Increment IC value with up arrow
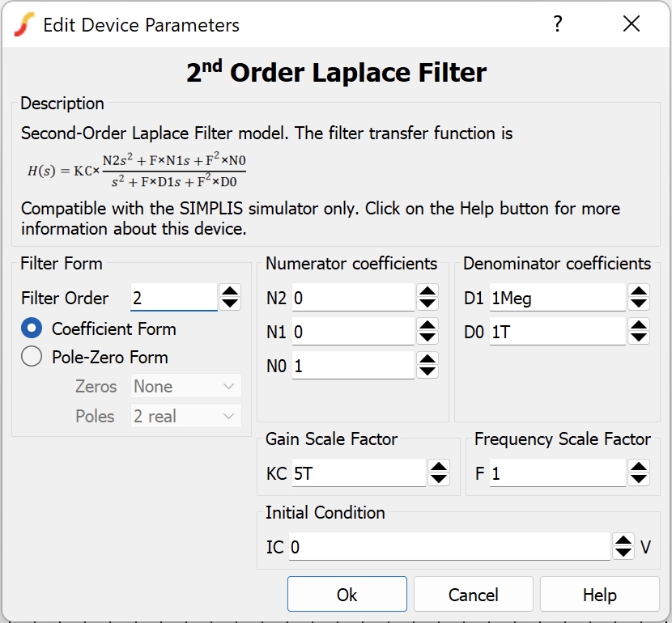Viewport: 672px width, 623px height. point(623,540)
